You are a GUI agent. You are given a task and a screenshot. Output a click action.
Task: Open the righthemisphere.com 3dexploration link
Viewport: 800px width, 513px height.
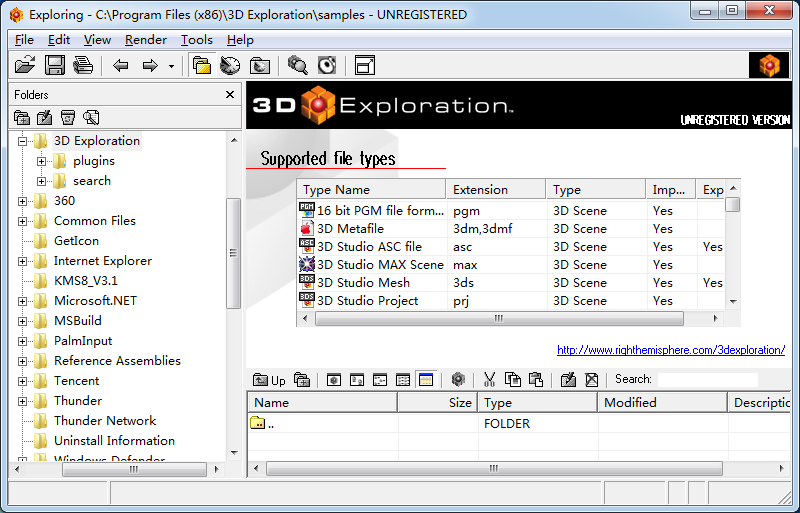pos(670,350)
